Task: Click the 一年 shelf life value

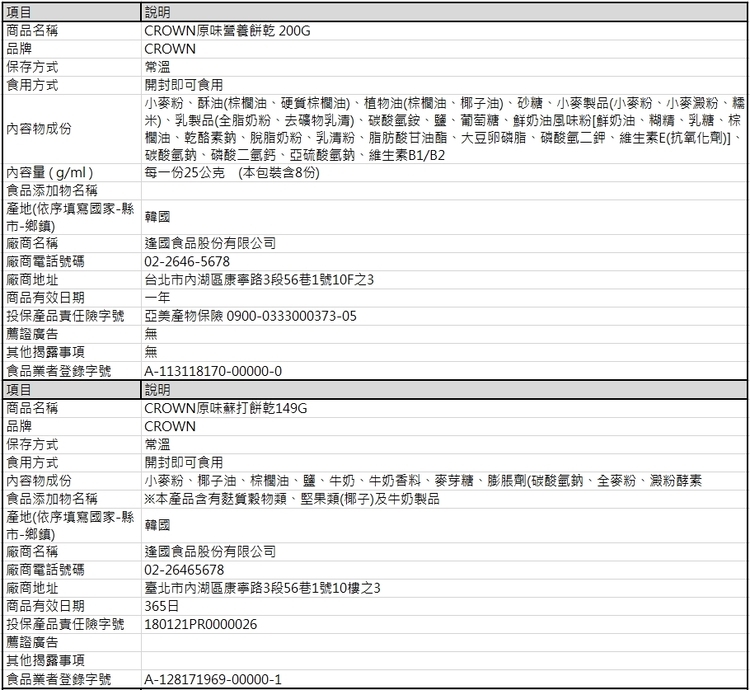Action: [157, 297]
